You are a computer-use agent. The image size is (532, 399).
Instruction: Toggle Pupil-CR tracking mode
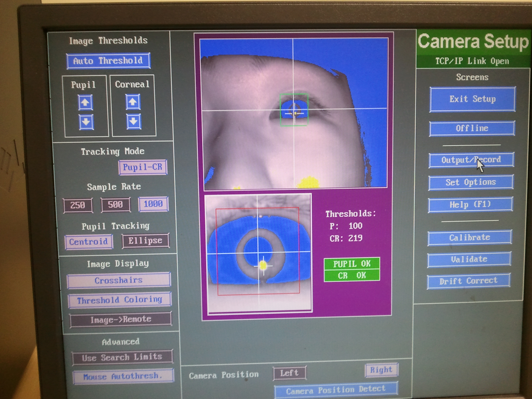pos(143,167)
